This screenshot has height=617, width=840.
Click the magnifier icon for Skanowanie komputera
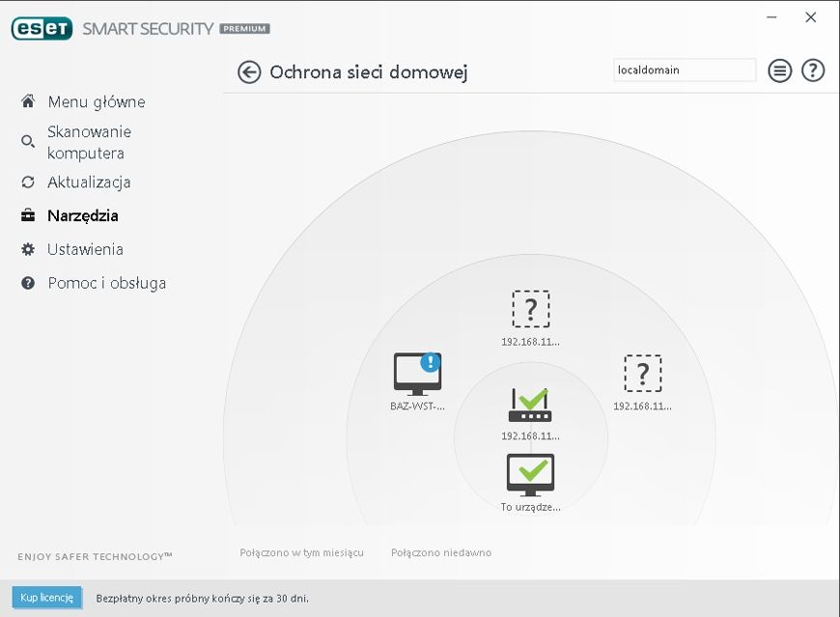pos(28,141)
